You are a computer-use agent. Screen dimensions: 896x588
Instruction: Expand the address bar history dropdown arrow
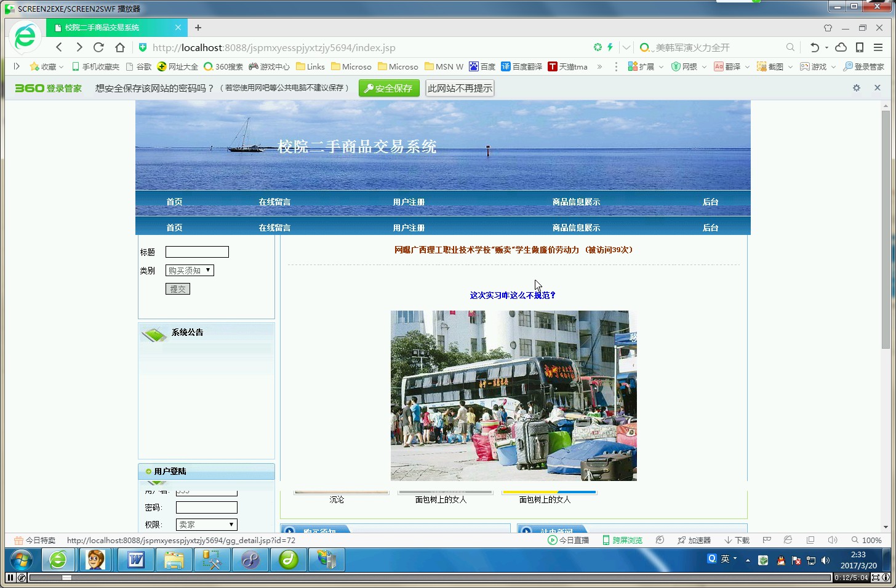[626, 47]
